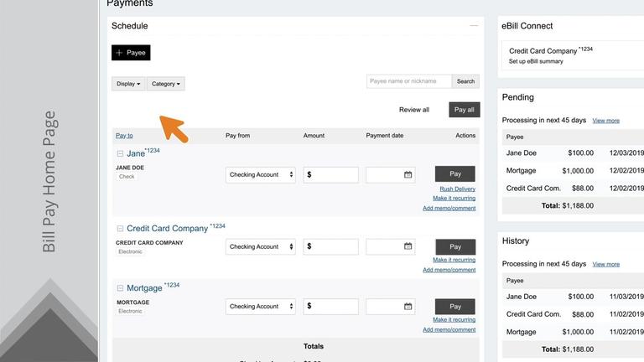Click Pay button for Credit Card Company
The image size is (644, 362).
pyautogui.click(x=455, y=246)
